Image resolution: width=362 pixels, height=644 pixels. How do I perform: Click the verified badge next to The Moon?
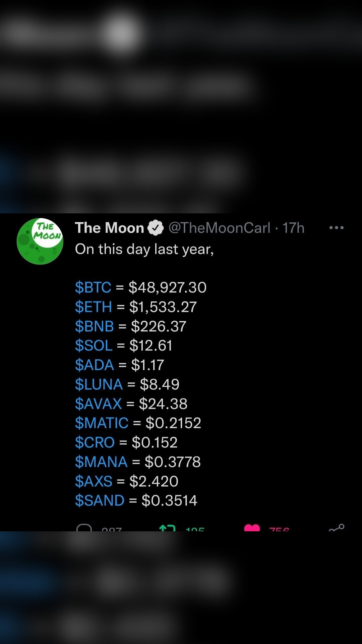point(156,228)
